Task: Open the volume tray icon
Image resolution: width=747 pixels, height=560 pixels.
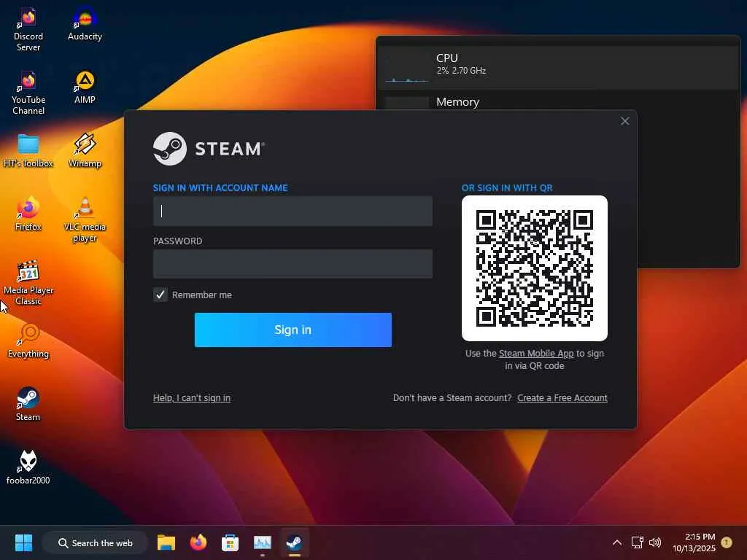Action: [x=655, y=542]
